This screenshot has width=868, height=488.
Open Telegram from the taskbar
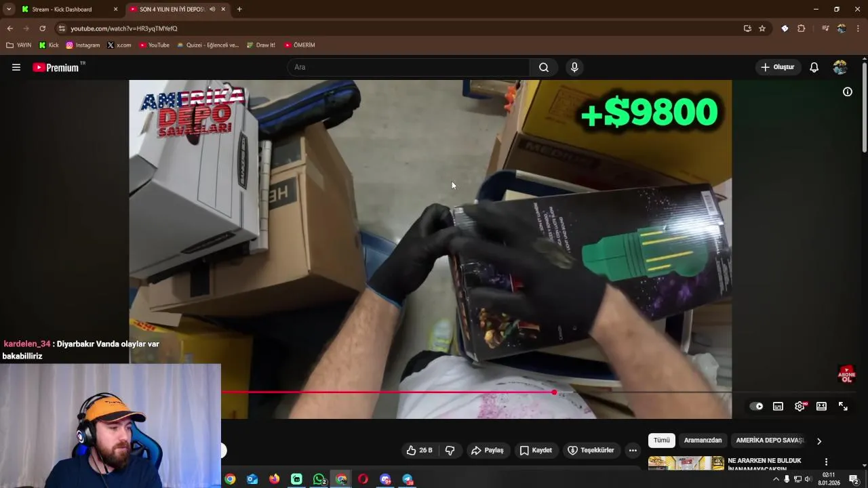[408, 479]
